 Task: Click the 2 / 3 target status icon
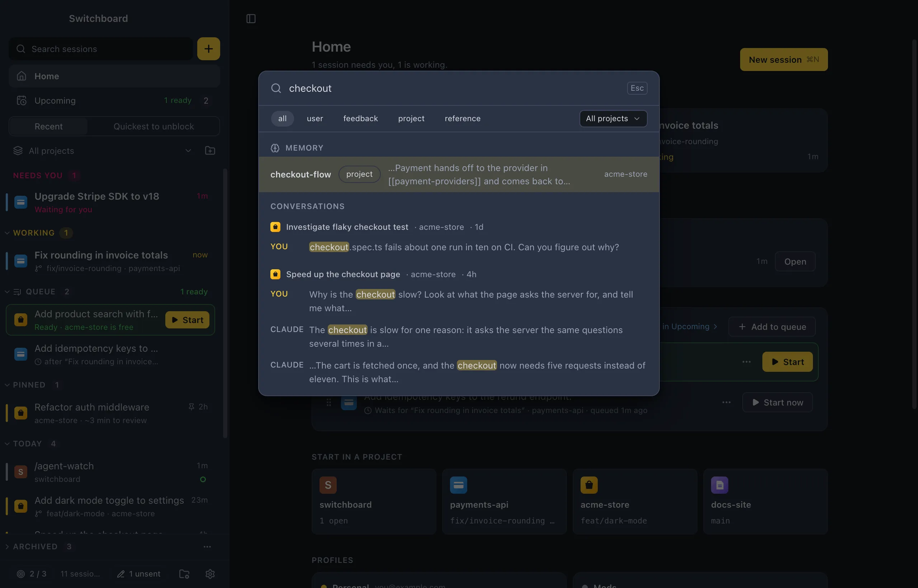[x=21, y=574]
